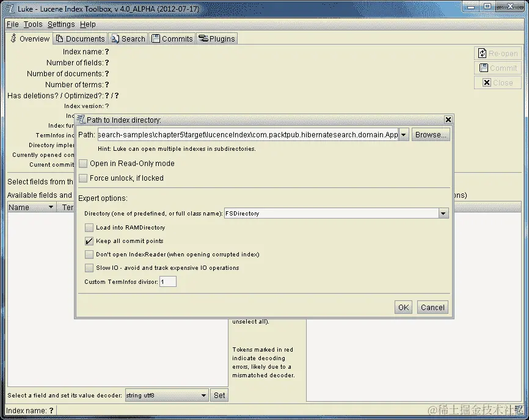Switch to the Documents tab
The image size is (529, 420).
point(80,38)
